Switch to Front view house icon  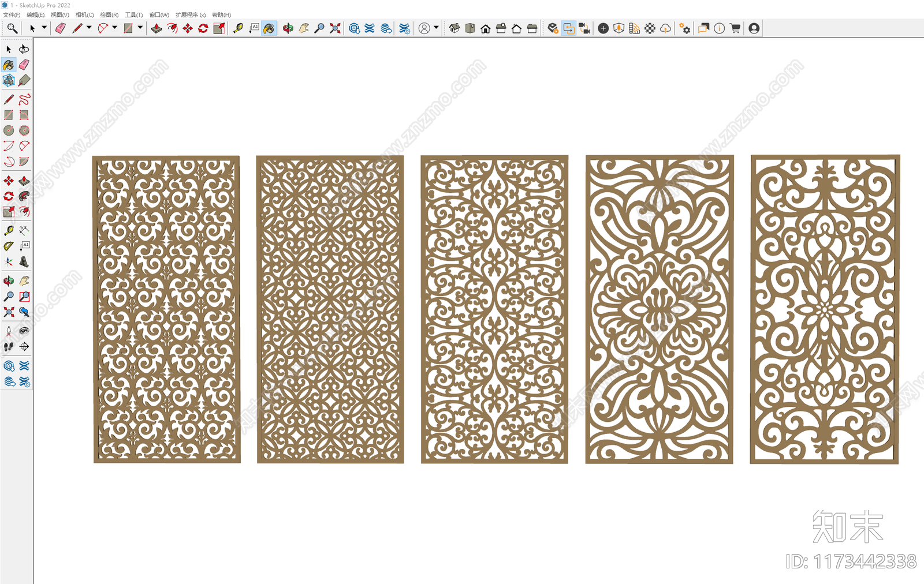(486, 28)
